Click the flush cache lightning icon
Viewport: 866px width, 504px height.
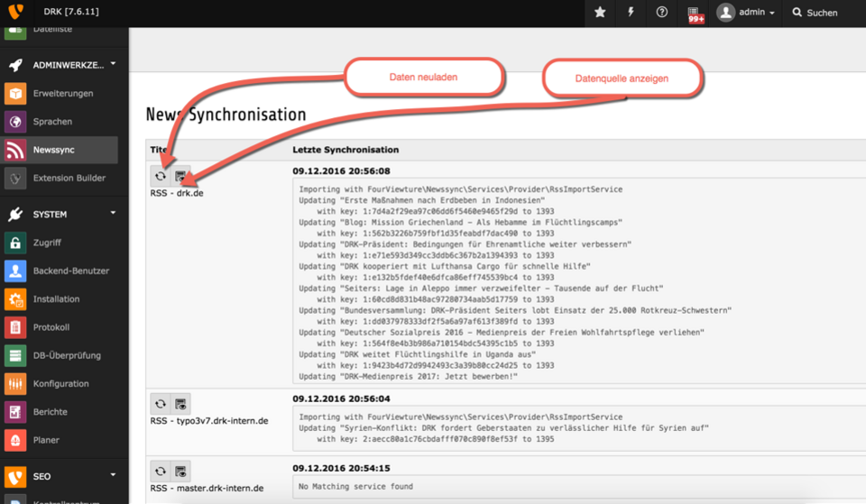pyautogui.click(x=631, y=13)
